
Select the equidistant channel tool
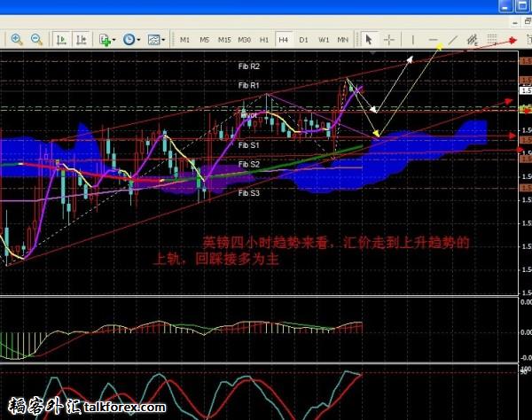tap(476, 39)
